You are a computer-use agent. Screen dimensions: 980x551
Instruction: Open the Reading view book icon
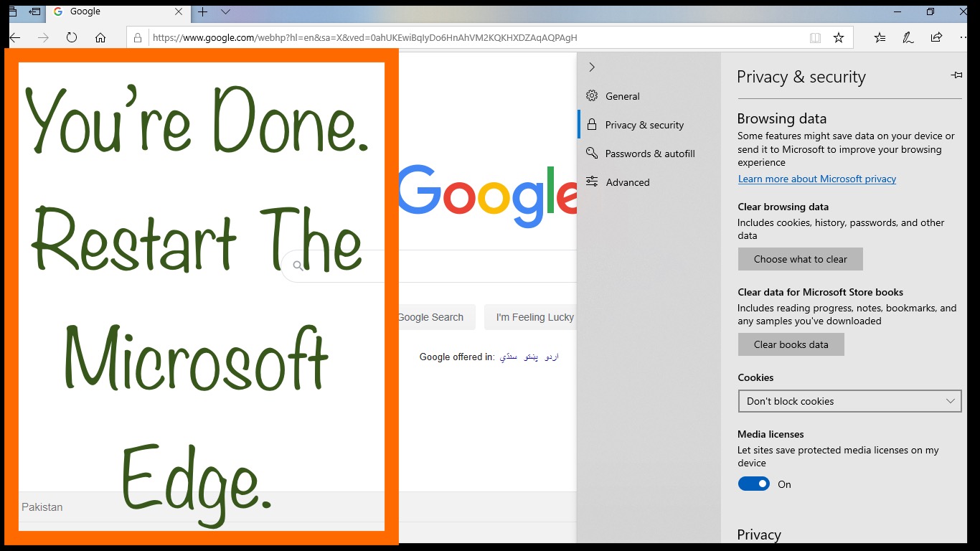815,37
